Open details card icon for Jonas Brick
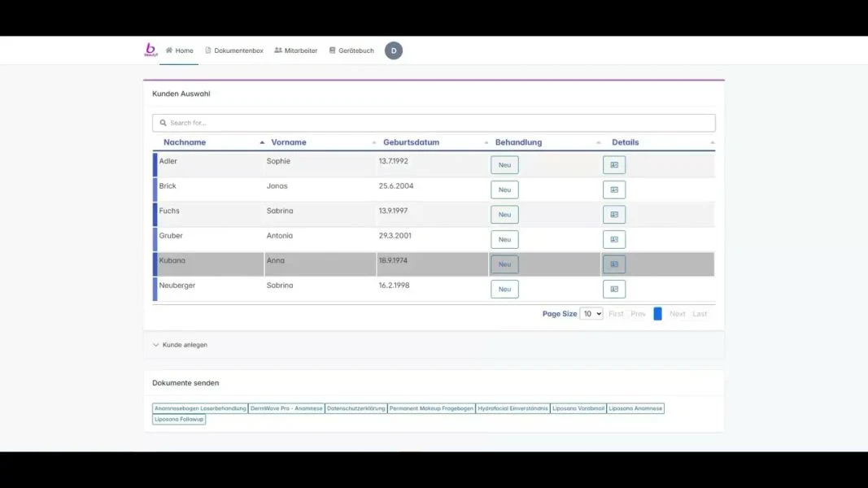Viewport: 868px width, 488px height. [x=613, y=190]
